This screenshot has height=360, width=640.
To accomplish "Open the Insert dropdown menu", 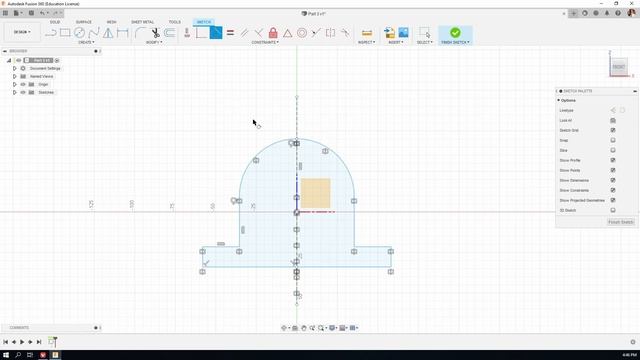I will [x=396, y=42].
